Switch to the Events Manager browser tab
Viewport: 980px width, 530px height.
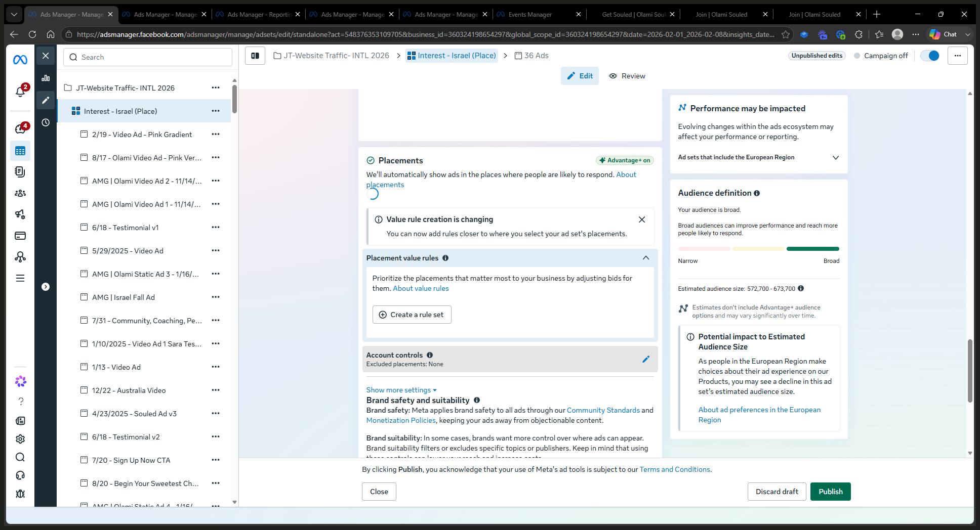pos(540,15)
